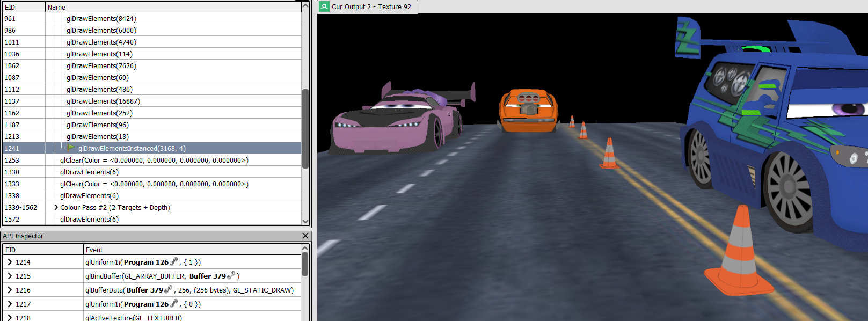The height and width of the screenshot is (321, 868).
Task: Select glDrawElements(96) at EID 1187
Action: tap(98, 125)
